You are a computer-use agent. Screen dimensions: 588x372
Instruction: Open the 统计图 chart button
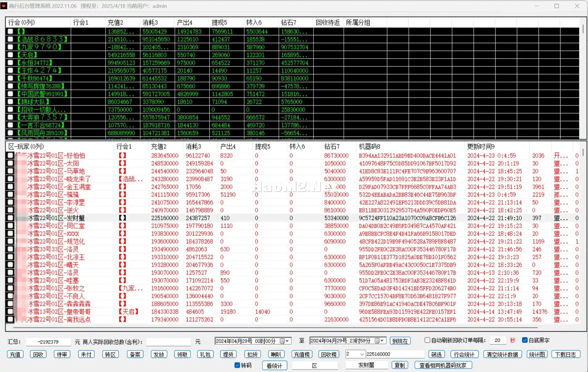click(x=537, y=354)
